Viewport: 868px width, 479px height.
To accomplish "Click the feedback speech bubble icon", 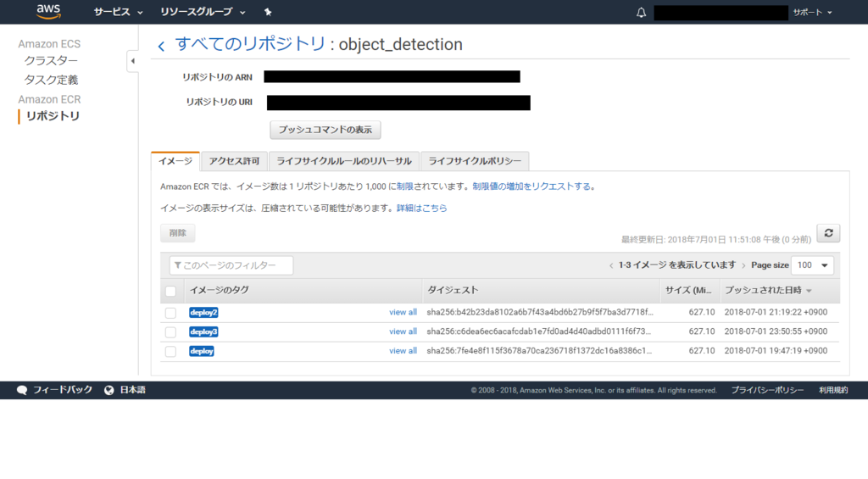I will click(x=21, y=390).
